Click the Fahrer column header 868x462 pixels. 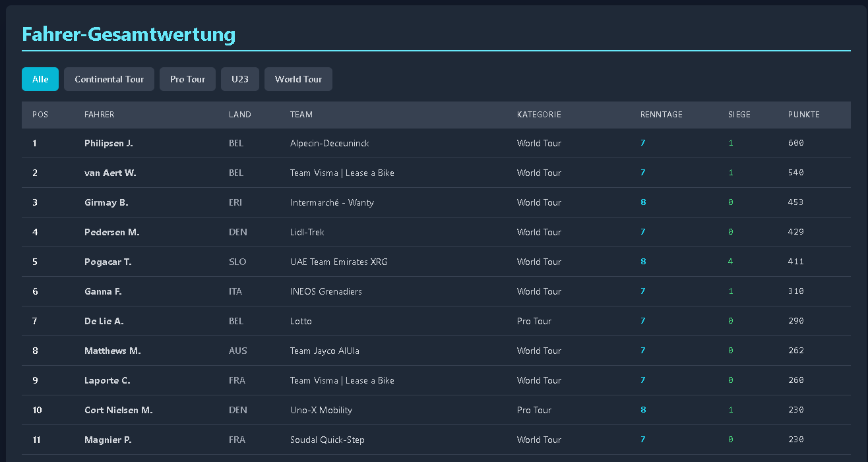point(99,115)
